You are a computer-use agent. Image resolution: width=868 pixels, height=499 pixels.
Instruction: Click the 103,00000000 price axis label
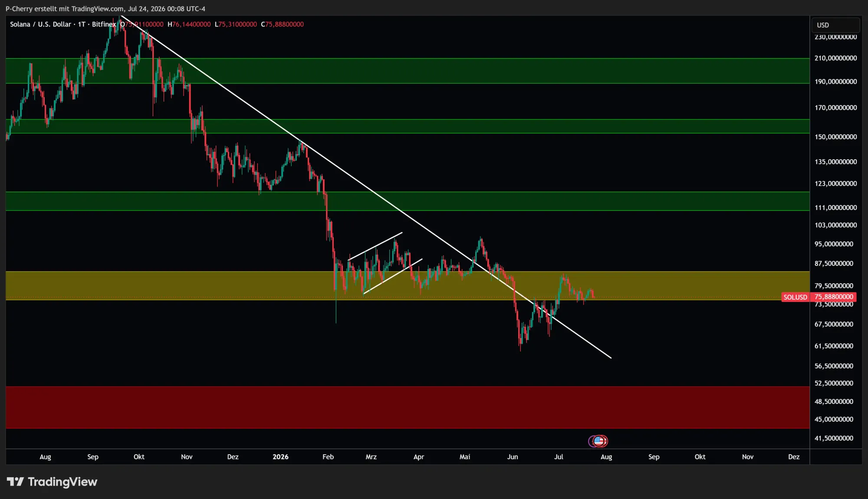835,225
